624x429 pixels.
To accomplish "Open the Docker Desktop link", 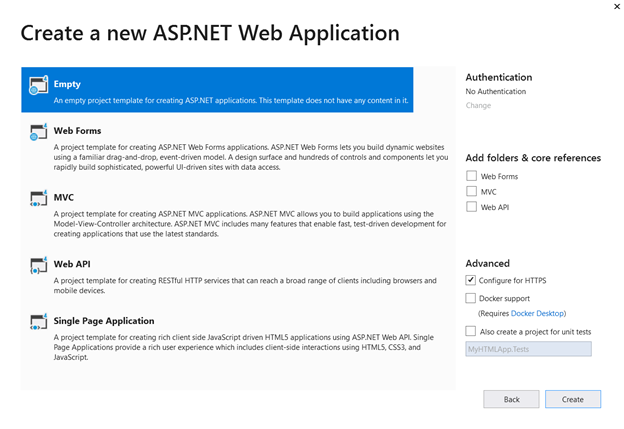I will click(x=537, y=313).
